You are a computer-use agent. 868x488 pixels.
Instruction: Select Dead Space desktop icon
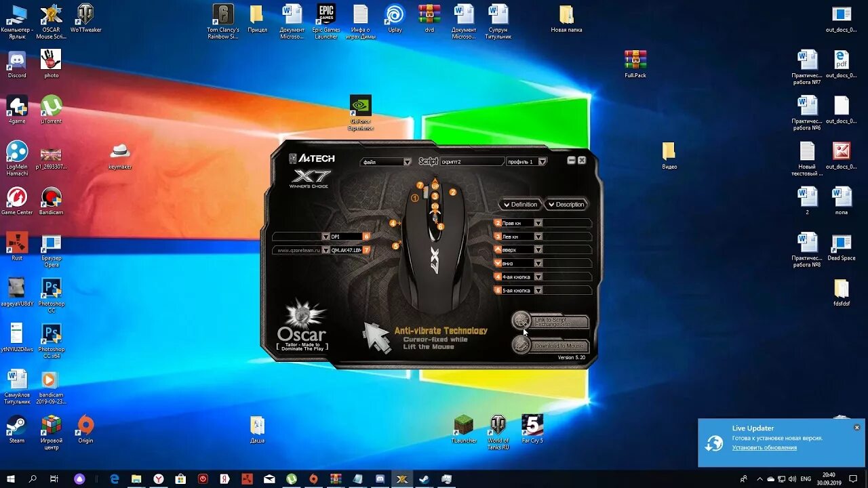[841, 247]
